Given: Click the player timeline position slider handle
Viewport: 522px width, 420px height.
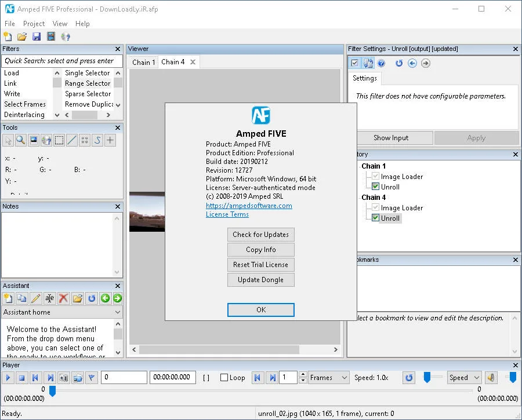Looking at the screenshot, I should (x=52, y=391).
